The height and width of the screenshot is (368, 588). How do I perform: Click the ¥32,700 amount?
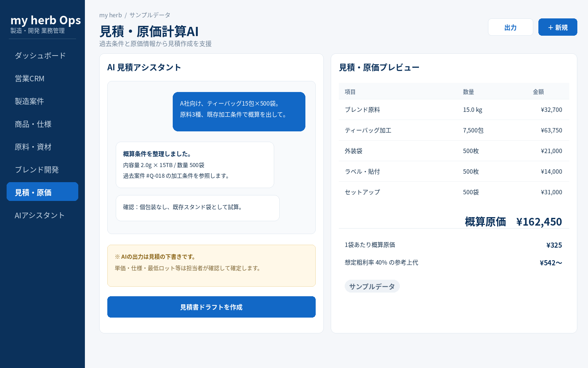551,110
